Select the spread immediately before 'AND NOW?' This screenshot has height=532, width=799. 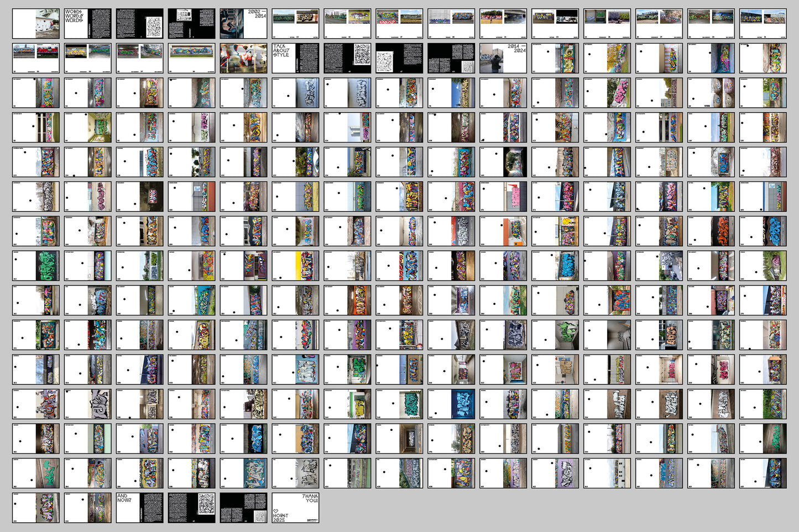click(x=87, y=508)
